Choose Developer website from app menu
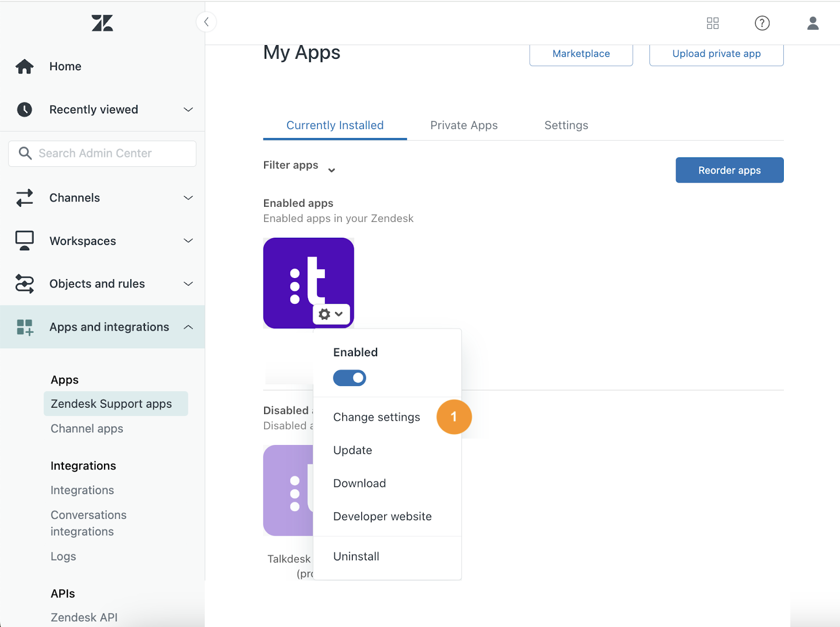 pos(383,516)
